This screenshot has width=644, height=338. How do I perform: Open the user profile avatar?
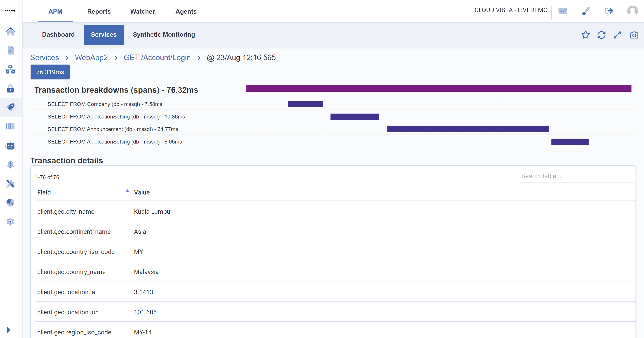tap(632, 11)
